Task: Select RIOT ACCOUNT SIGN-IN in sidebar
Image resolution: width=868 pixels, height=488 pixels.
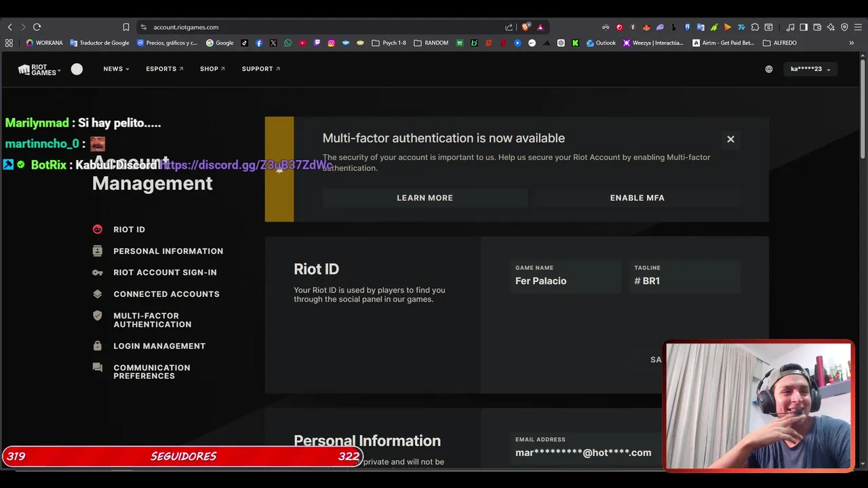Action: click(x=155, y=272)
